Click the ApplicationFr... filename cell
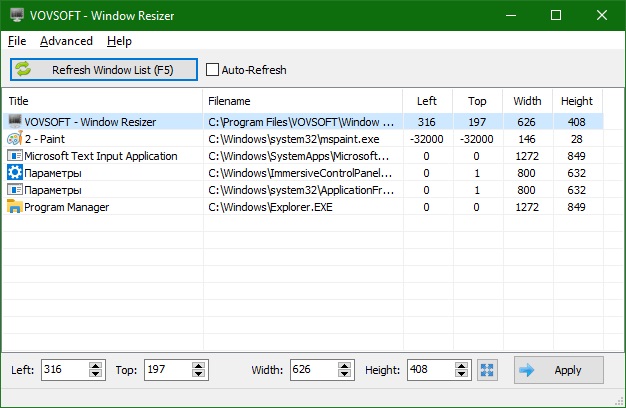Screen dimensions: 626x408 pos(301,190)
